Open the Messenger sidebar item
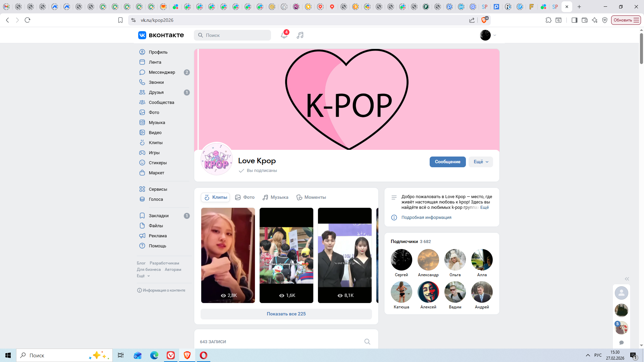Viewport: 644px width, 362px height. coord(162,72)
